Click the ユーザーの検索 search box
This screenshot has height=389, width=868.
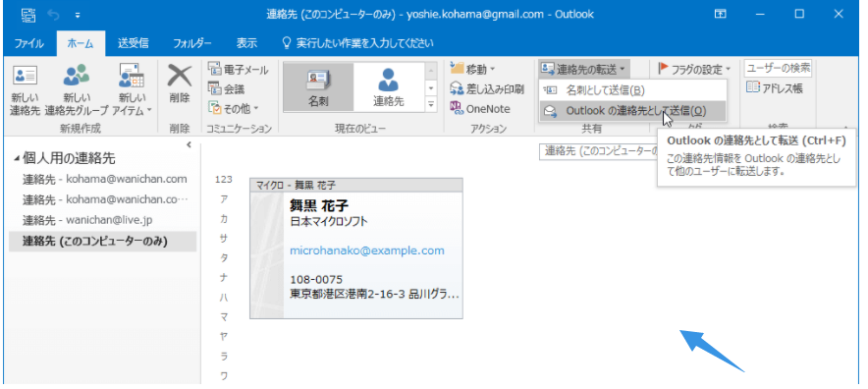point(778,69)
